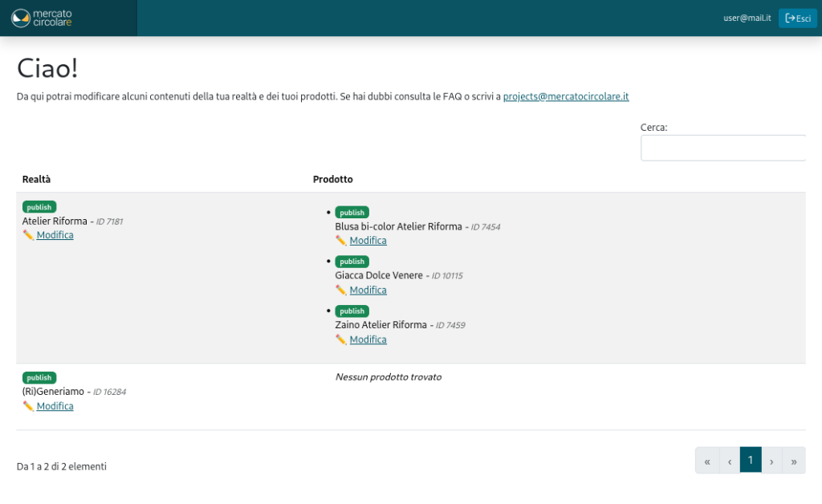
Task: Select Giacca Dolce Venere product name
Action: click(x=379, y=275)
